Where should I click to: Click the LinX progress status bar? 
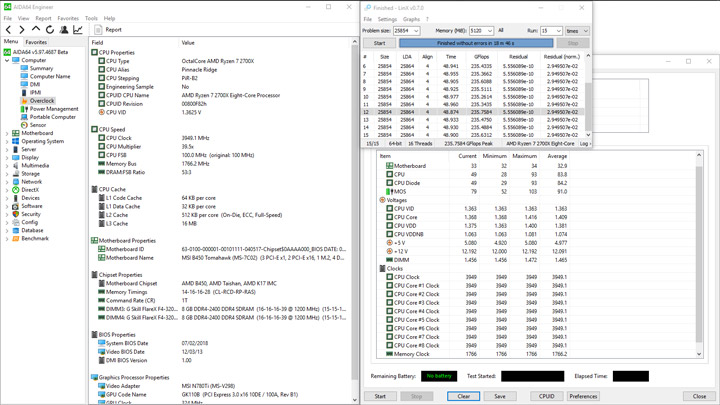click(476, 43)
